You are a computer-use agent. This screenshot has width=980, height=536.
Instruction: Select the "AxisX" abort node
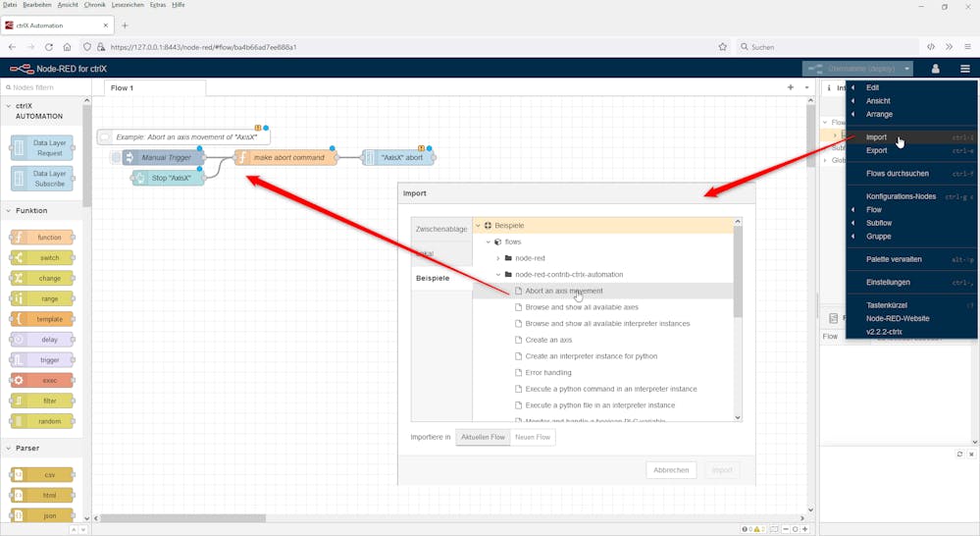pyautogui.click(x=398, y=158)
